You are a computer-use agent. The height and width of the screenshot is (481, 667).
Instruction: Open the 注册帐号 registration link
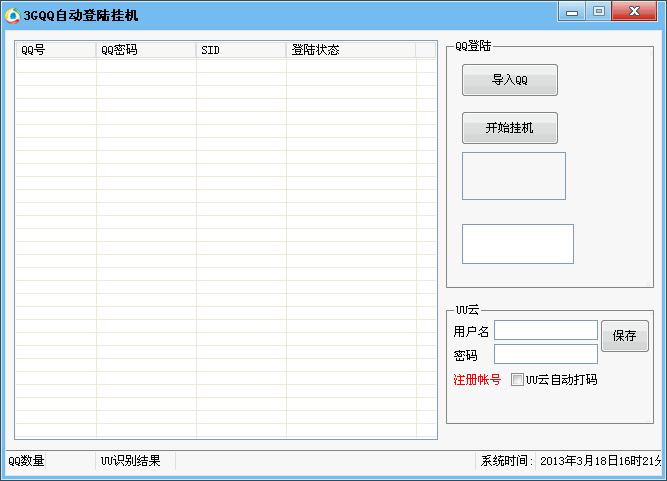[x=477, y=379]
